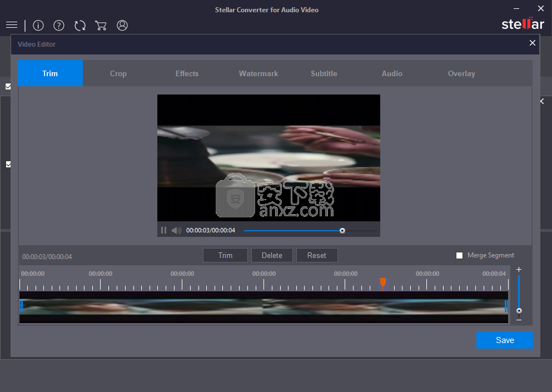Switch to the Crop tab

coord(118,73)
